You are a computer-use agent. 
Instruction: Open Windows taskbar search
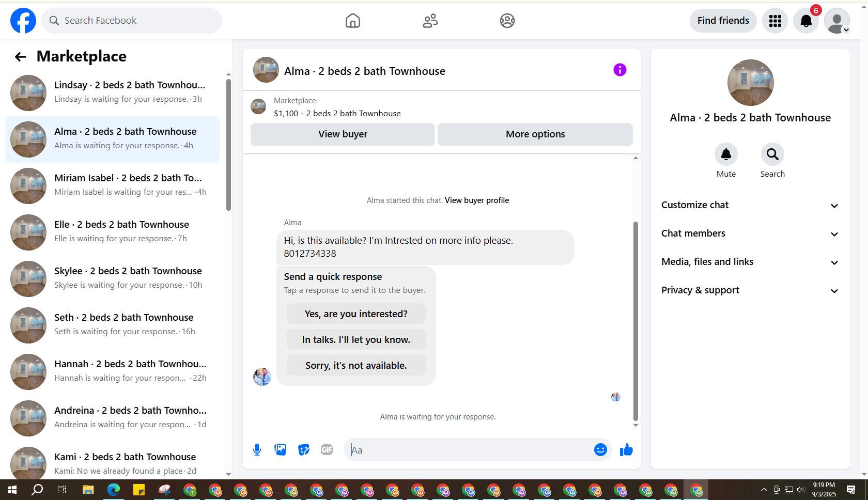(37, 490)
